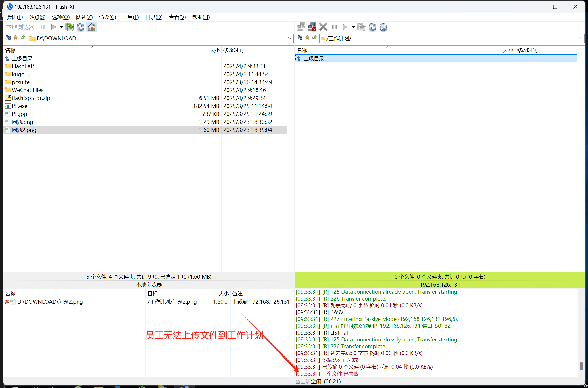This screenshot has width=588, height=388.
Task: Click the globe icon in remote toolbar
Action: click(383, 27)
